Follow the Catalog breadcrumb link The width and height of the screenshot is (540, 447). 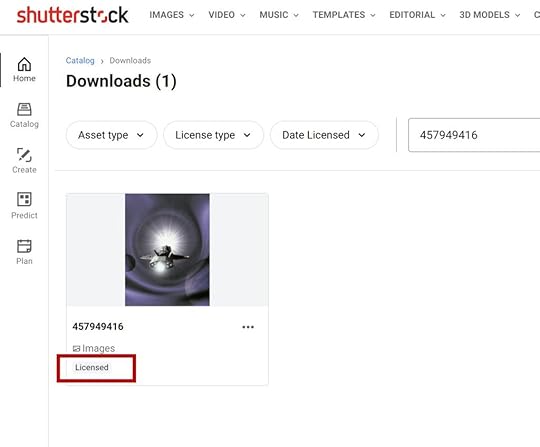coord(80,61)
